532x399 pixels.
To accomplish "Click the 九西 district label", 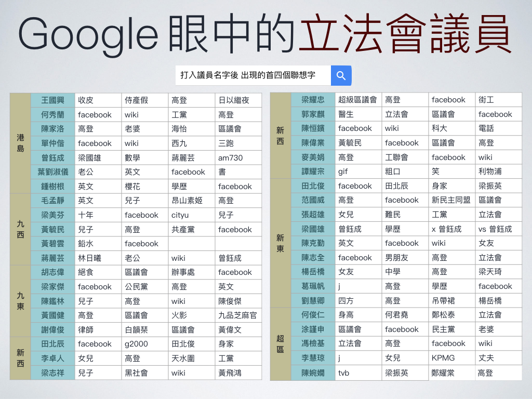I will coord(20,229).
